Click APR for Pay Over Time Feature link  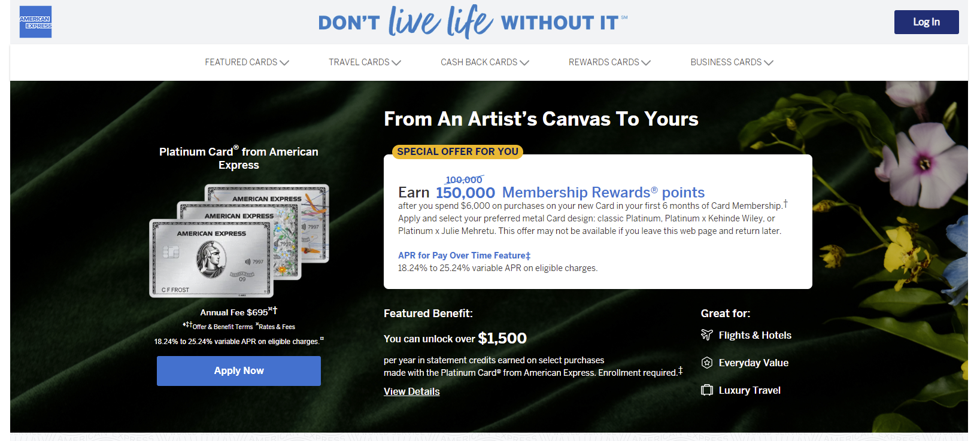464,256
